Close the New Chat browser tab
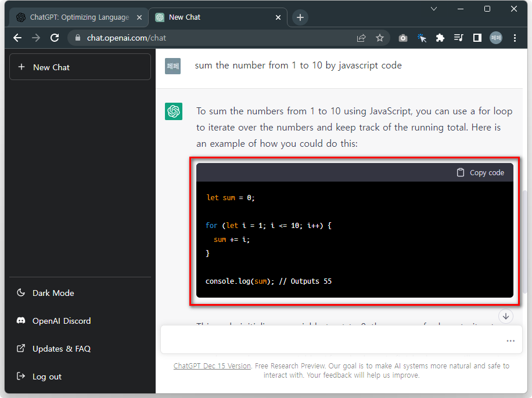This screenshot has width=532, height=398. click(278, 17)
